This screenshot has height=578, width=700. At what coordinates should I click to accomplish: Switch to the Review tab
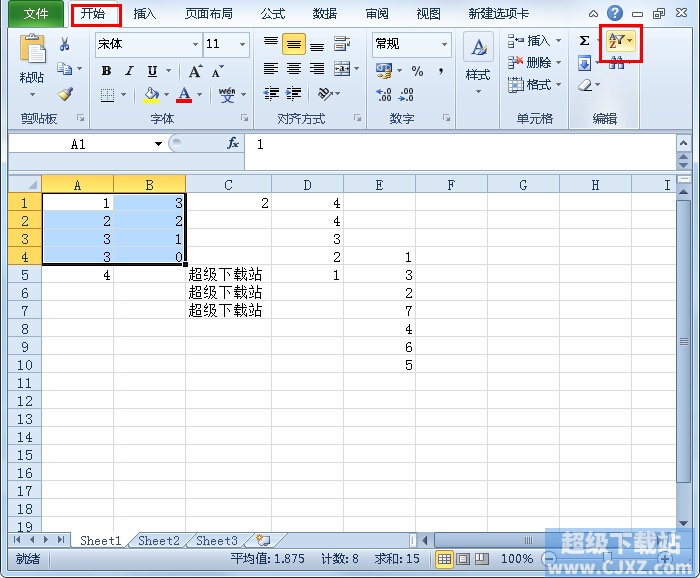click(x=377, y=14)
